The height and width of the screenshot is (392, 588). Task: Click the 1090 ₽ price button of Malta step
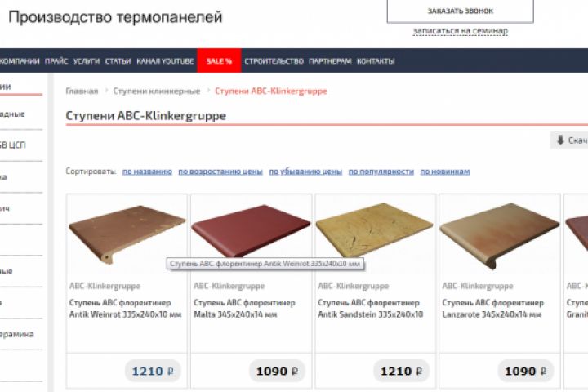[x=277, y=371]
